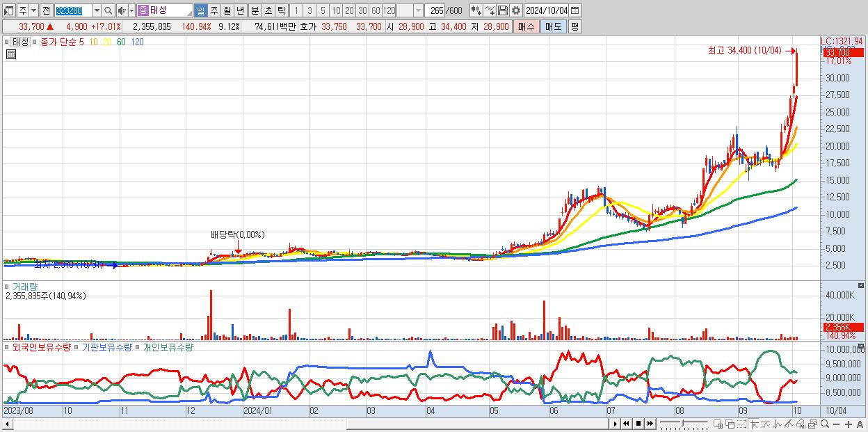The width and height of the screenshot is (868, 432).
Task: Click the 평 button beside 매도
Action: point(574,26)
